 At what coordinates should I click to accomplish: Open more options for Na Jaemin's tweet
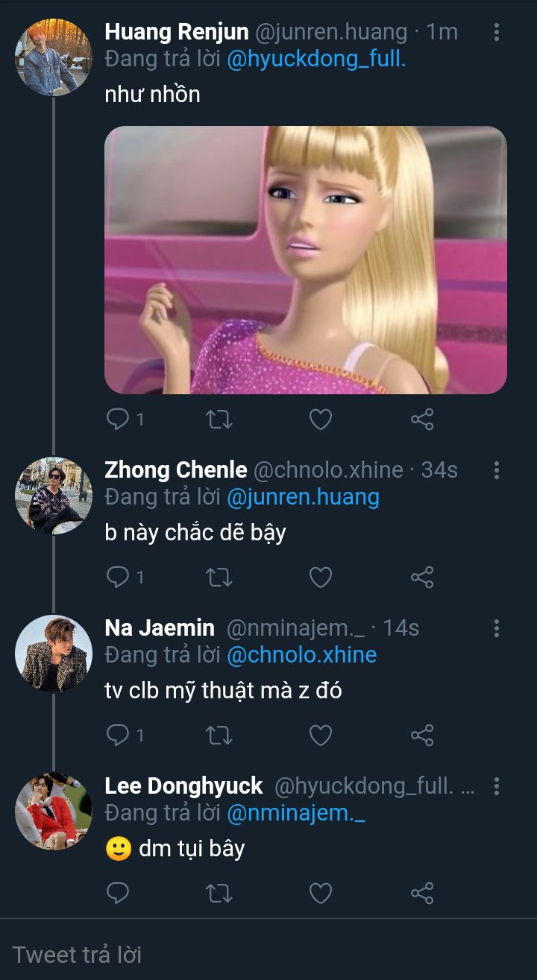[497, 628]
